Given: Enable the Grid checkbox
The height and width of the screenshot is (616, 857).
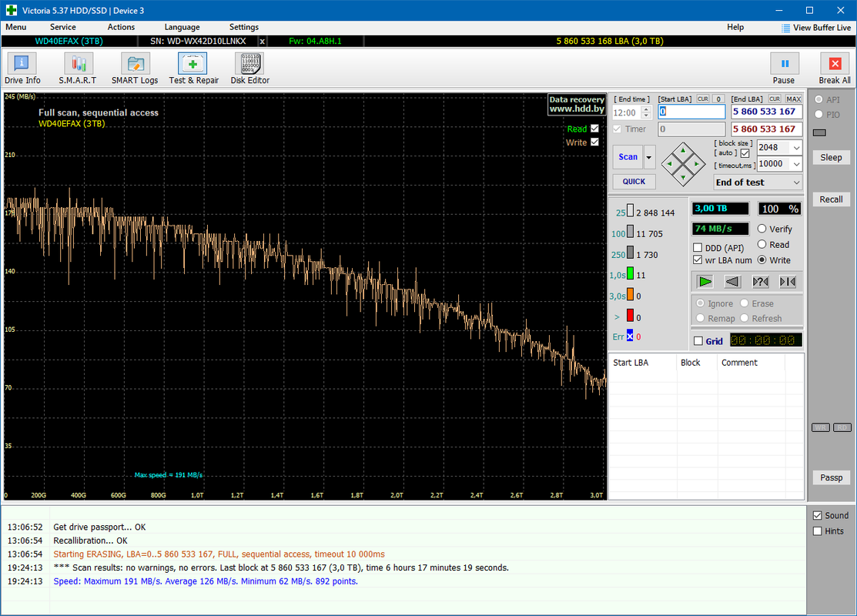Looking at the screenshot, I should tap(698, 341).
